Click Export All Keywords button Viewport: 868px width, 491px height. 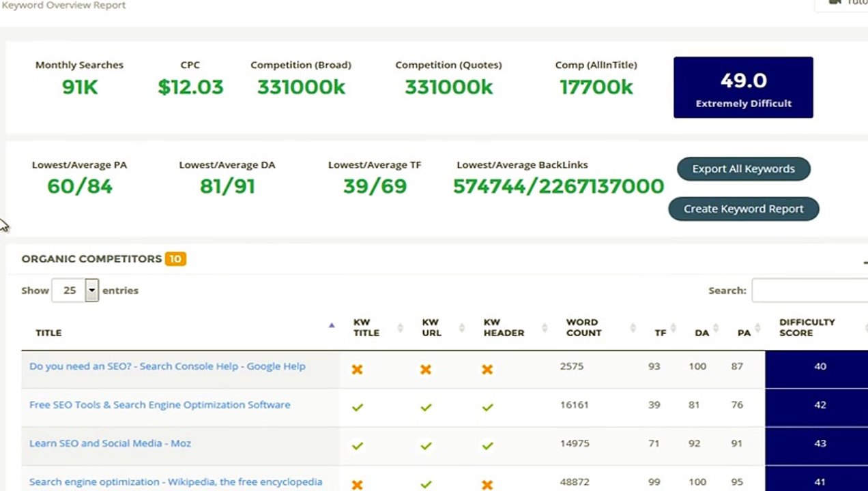[743, 169]
